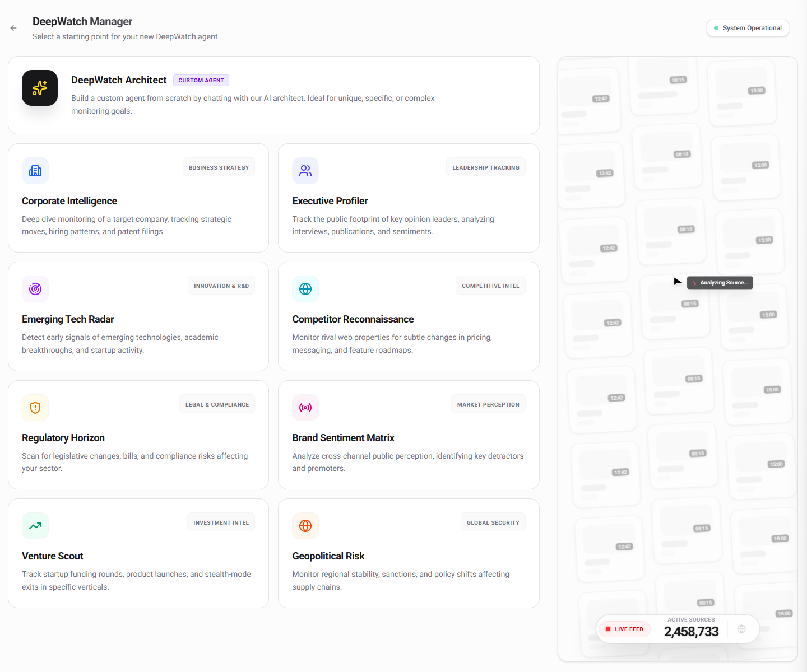Select the System Operational status badge
807x672 pixels.
point(748,28)
